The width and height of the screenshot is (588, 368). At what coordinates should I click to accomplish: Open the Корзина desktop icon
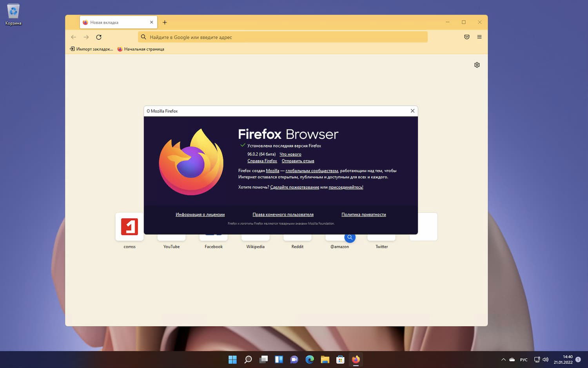[x=13, y=15]
